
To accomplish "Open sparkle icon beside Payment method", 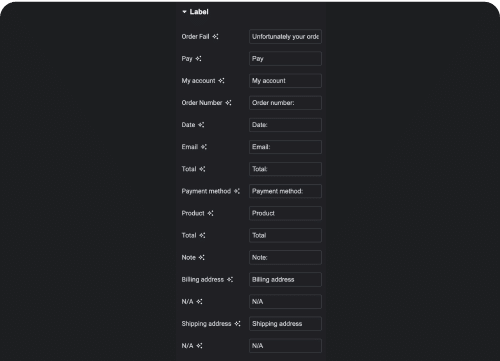I will [237, 191].
